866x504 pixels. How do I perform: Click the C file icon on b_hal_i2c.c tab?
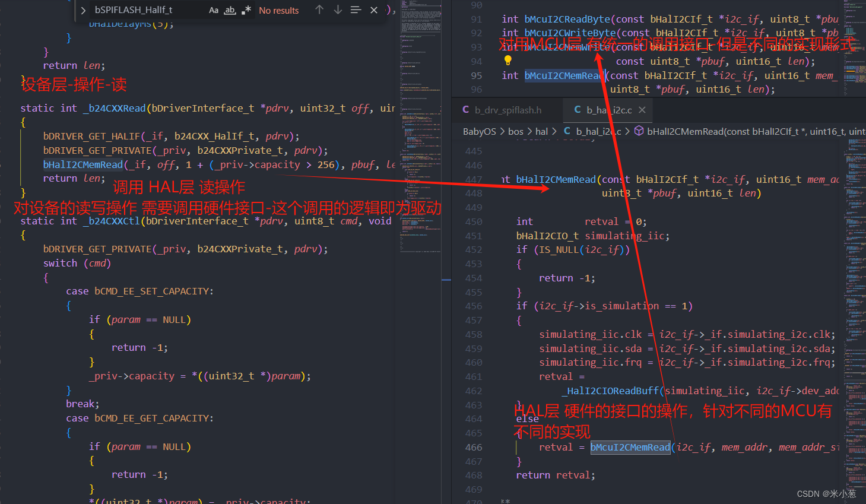tap(578, 110)
